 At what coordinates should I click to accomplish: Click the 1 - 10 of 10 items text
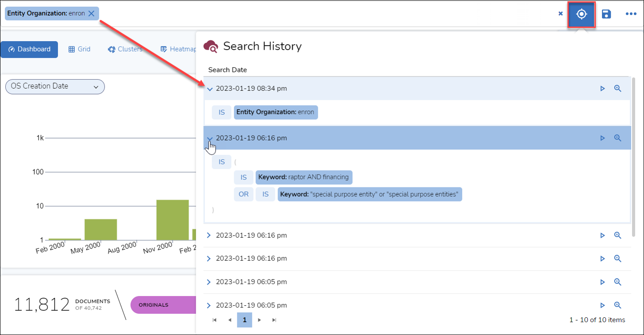click(597, 320)
